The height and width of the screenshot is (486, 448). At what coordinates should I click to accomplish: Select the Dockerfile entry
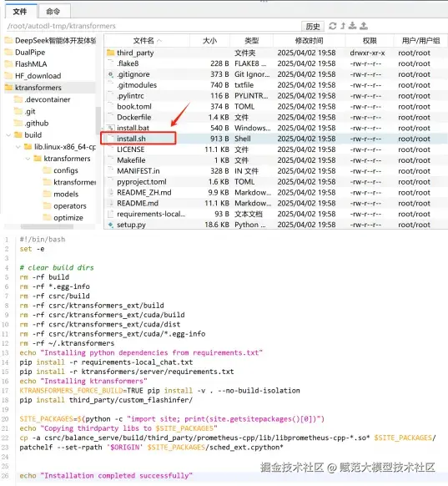(133, 117)
